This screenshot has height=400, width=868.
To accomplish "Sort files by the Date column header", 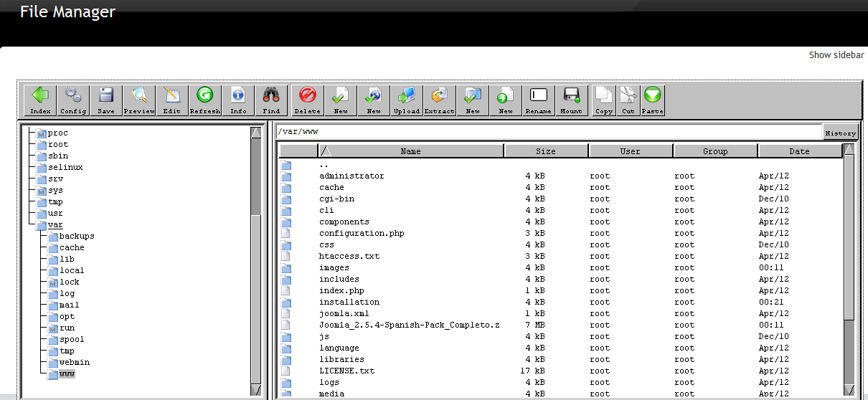I will pyautogui.click(x=799, y=151).
